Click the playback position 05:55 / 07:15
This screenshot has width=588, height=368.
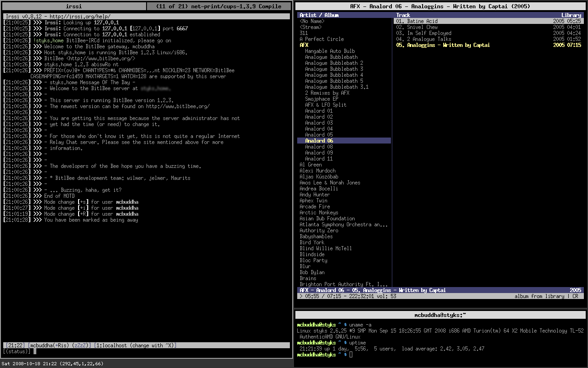(324, 296)
